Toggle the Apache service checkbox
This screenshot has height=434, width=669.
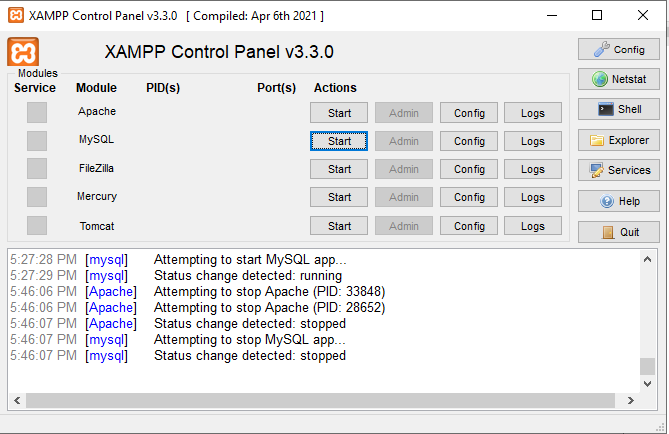(37, 112)
